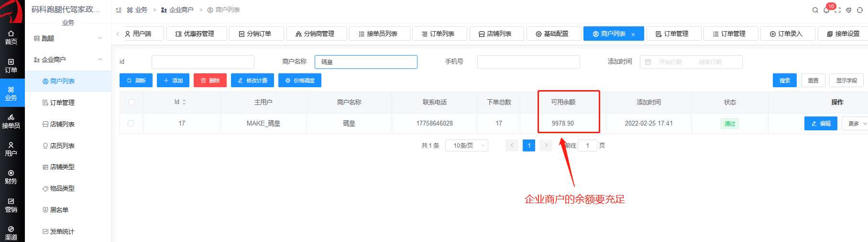Close the 商户列表 tab with its x
The image size is (868, 242).
[x=633, y=35]
